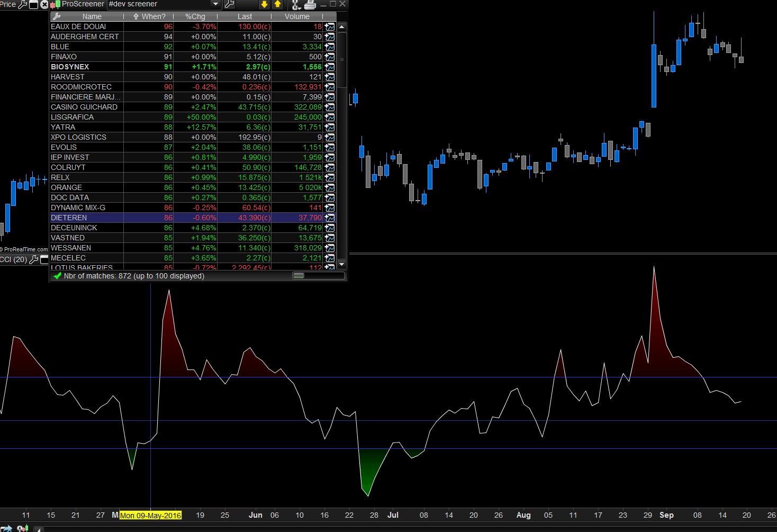This screenshot has height=532, width=777.
Task: Open the column settings wrench beside Name
Action: tap(57, 16)
